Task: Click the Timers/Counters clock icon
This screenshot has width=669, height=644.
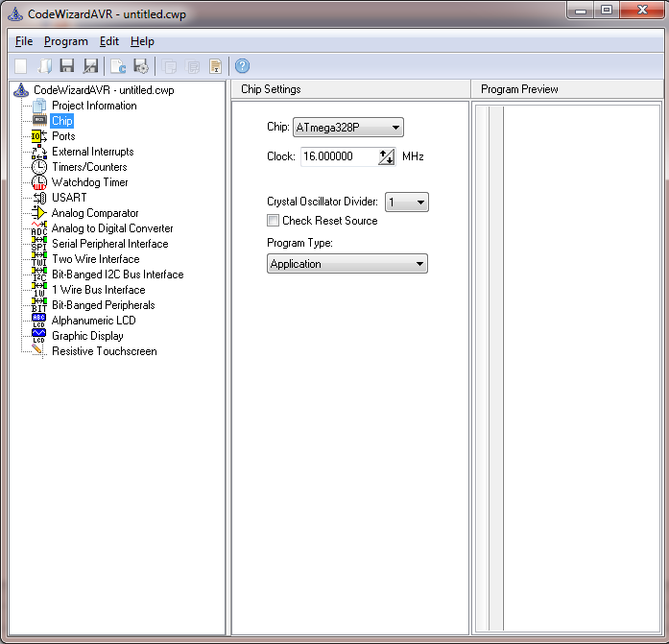Action: pos(39,167)
